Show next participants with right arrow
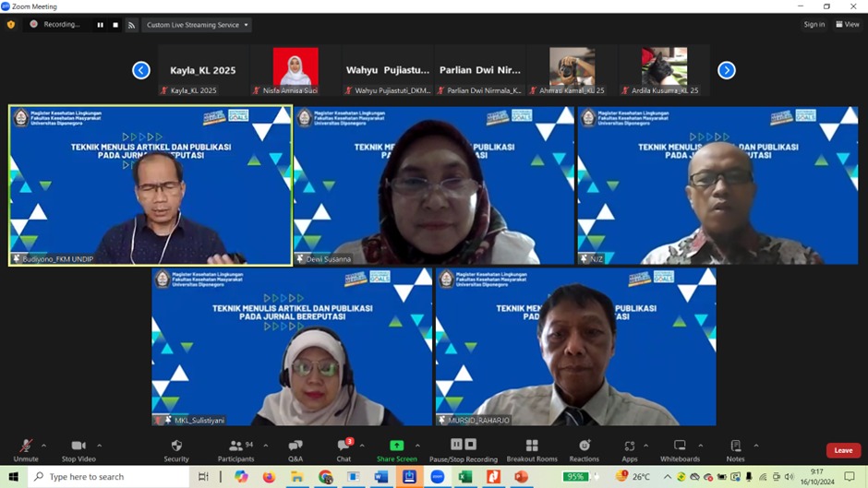 click(727, 70)
